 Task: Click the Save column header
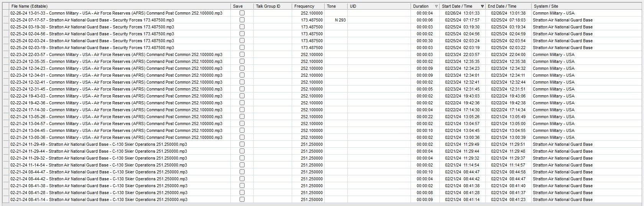(242, 6)
